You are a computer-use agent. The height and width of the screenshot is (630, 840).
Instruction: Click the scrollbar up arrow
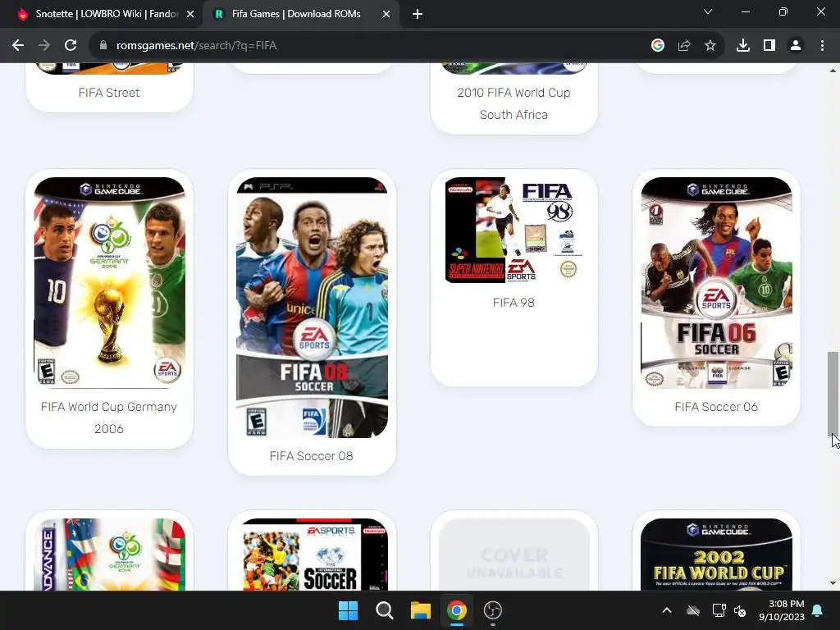[x=833, y=70]
